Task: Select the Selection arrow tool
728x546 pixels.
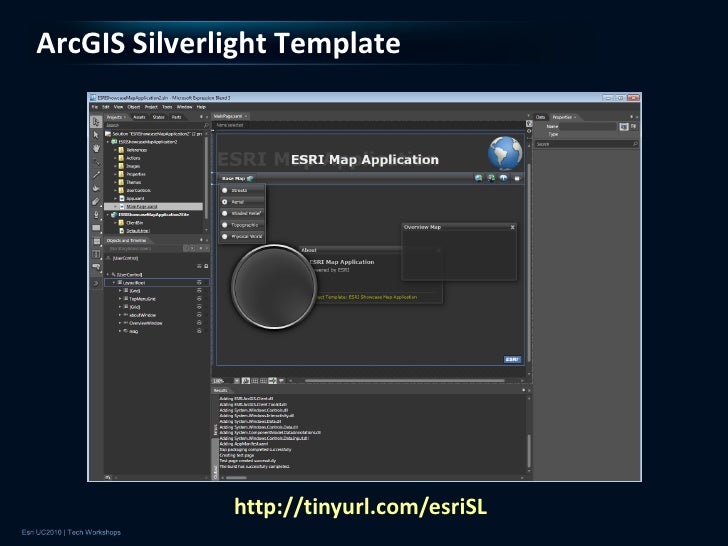Action: point(96,122)
